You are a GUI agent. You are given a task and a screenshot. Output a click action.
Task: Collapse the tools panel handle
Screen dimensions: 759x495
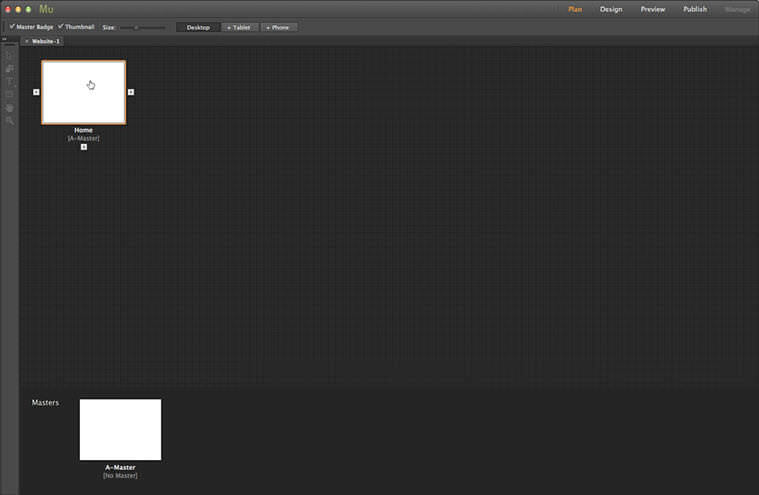4,39
